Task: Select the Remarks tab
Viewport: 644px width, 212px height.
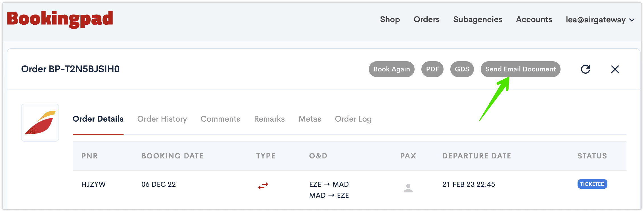Action: click(x=269, y=119)
